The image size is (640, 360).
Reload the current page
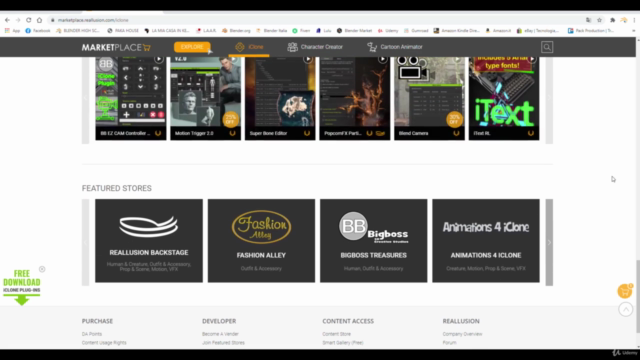29,20
